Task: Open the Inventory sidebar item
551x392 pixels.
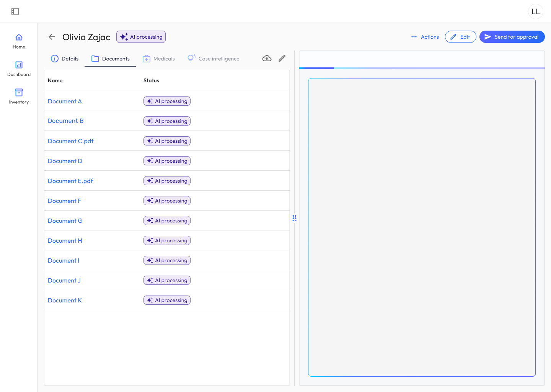Action: 19,96
